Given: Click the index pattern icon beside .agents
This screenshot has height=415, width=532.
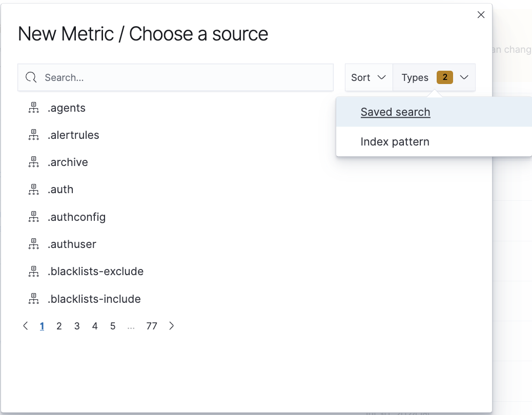Looking at the screenshot, I should coord(33,108).
